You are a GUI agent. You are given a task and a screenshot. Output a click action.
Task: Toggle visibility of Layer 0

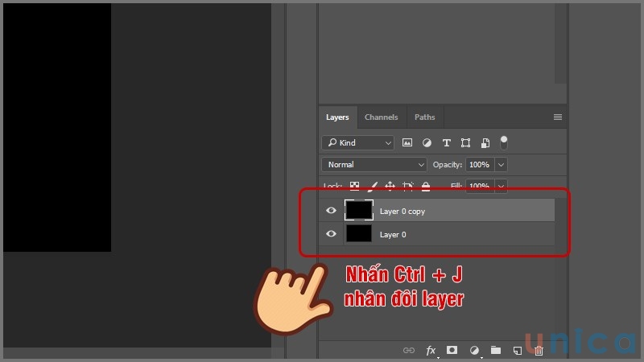click(x=331, y=234)
